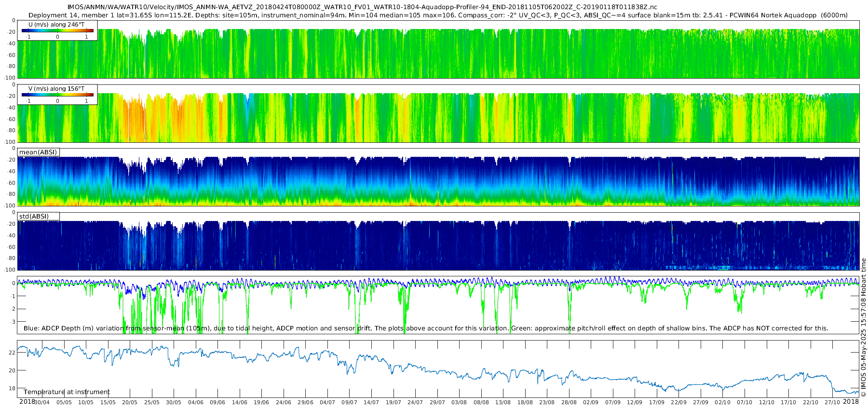The width and height of the screenshot is (868, 410).
Task: Click the 04/06 date tick label
Action: [x=195, y=402]
